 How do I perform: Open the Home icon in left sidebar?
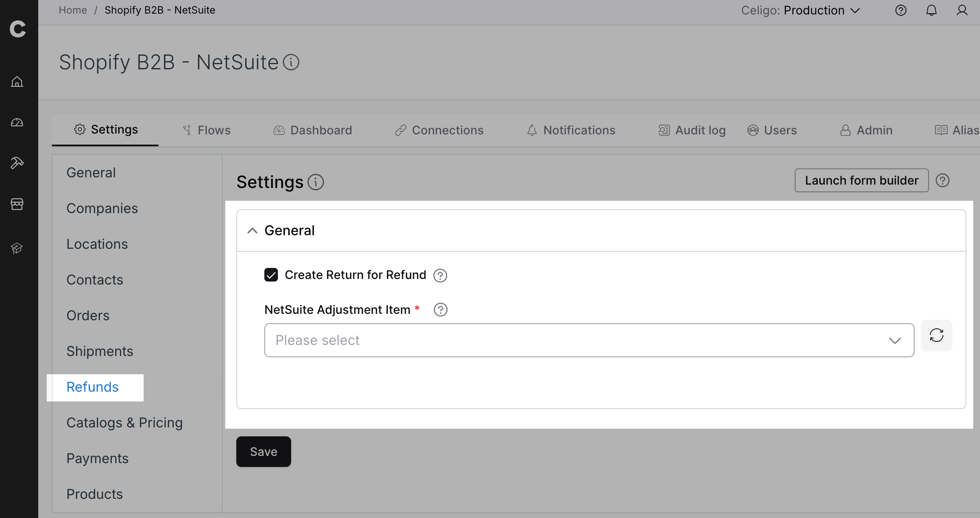17,81
